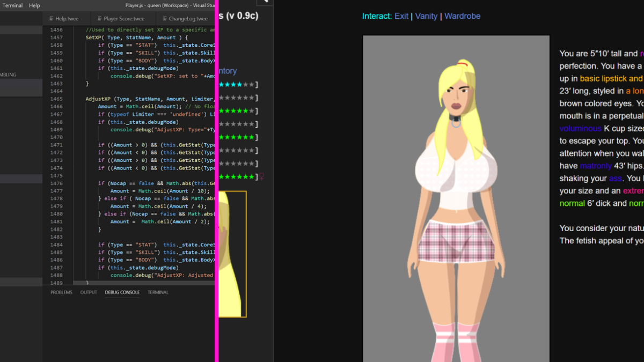Open the Terminal panel tab
The height and width of the screenshot is (362, 644).
point(158,292)
